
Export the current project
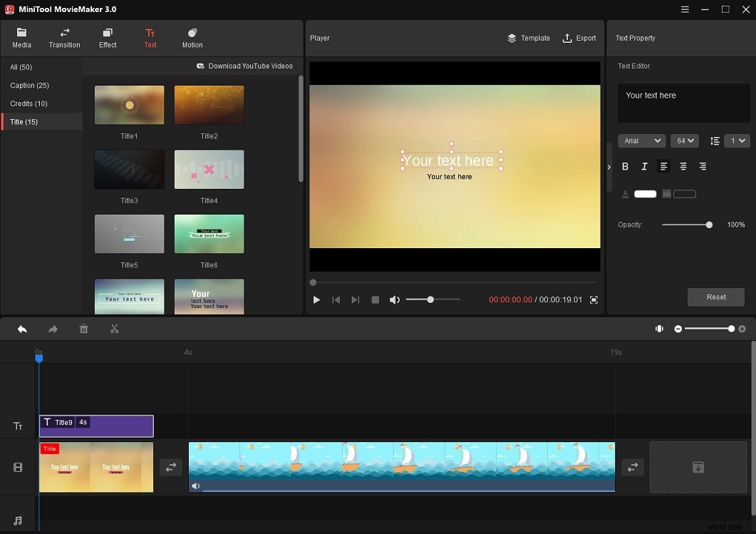pyautogui.click(x=579, y=38)
